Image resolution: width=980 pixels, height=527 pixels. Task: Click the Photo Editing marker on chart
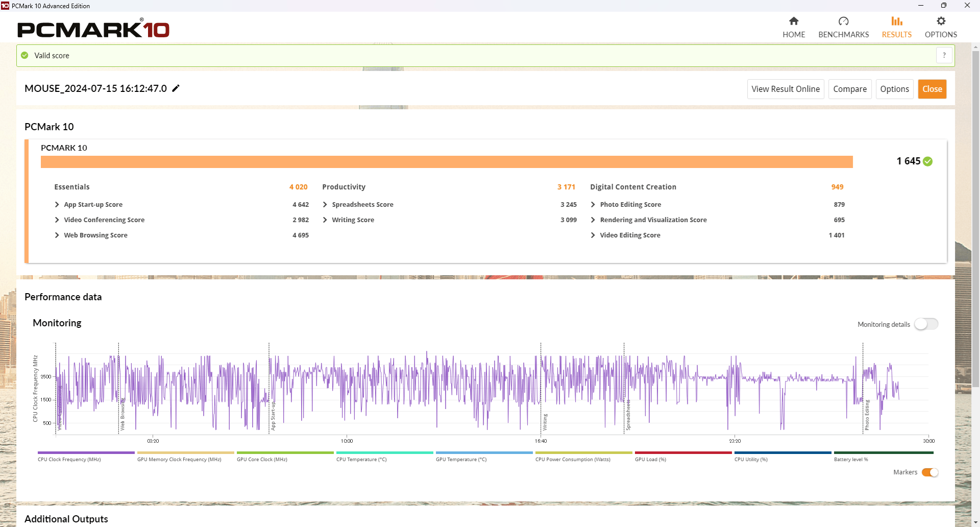click(867, 415)
